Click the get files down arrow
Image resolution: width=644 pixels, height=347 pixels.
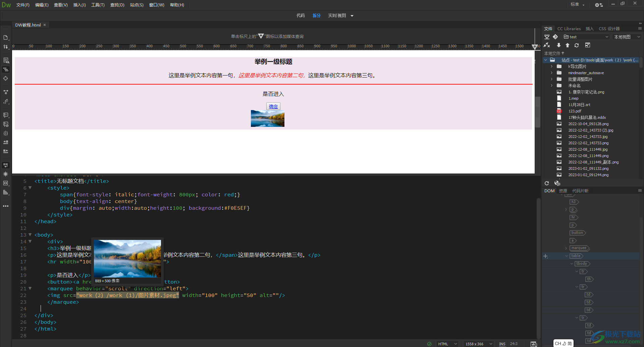558,45
